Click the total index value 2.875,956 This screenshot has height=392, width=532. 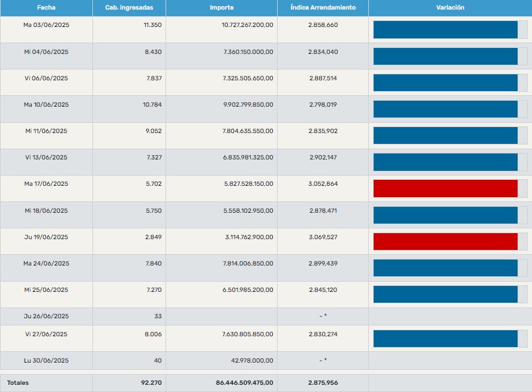point(323,383)
